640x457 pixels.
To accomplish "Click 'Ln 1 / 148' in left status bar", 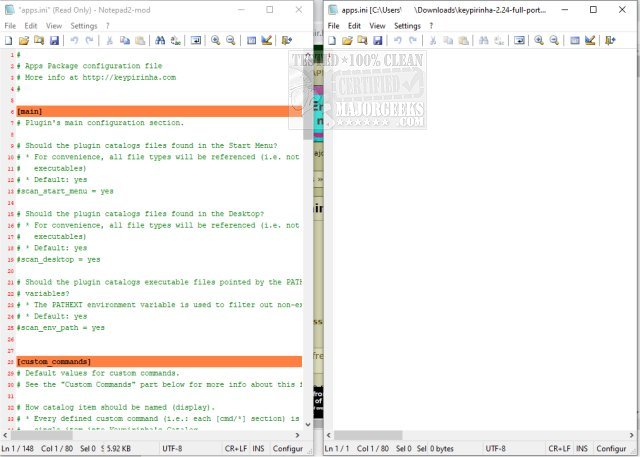I will [x=18, y=448].
